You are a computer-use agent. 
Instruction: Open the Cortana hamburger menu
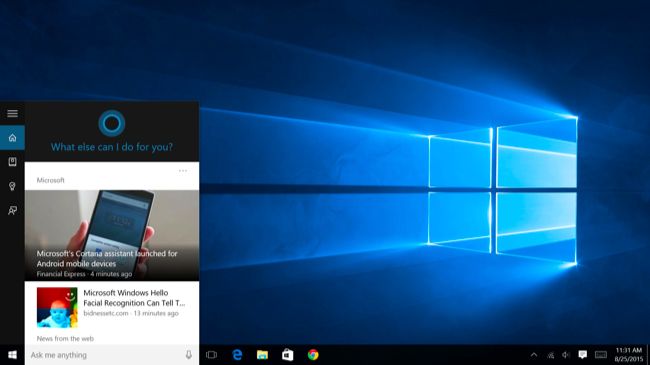(x=12, y=113)
